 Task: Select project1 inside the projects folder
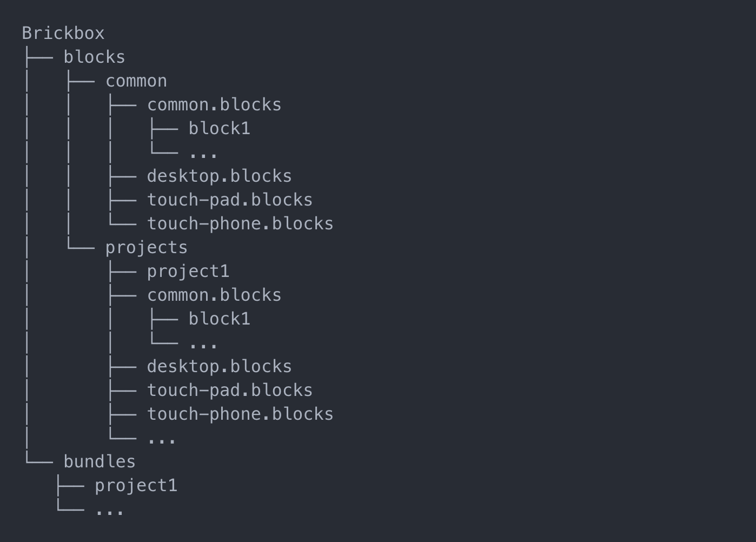click(x=188, y=272)
